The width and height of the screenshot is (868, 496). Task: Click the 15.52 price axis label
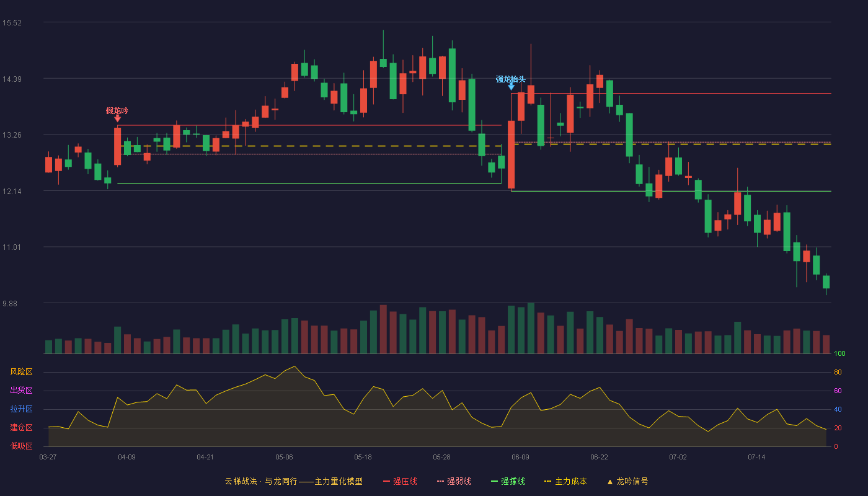pyautogui.click(x=12, y=23)
